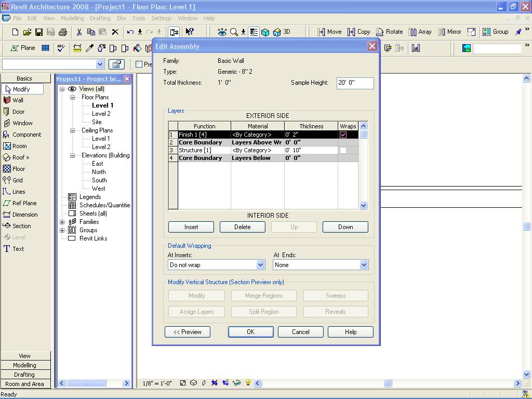532x399 pixels.
Task: Click the Save icon in toolbar
Action: coord(39,32)
